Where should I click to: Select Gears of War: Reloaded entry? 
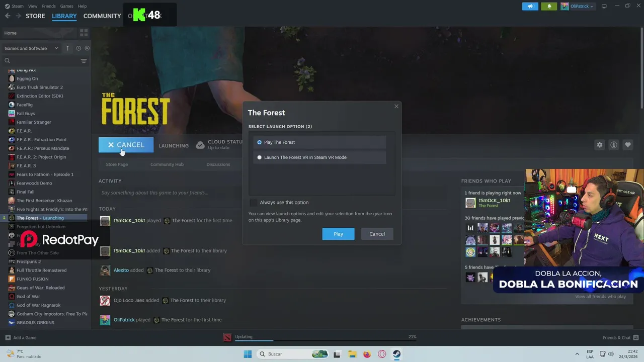(x=41, y=288)
